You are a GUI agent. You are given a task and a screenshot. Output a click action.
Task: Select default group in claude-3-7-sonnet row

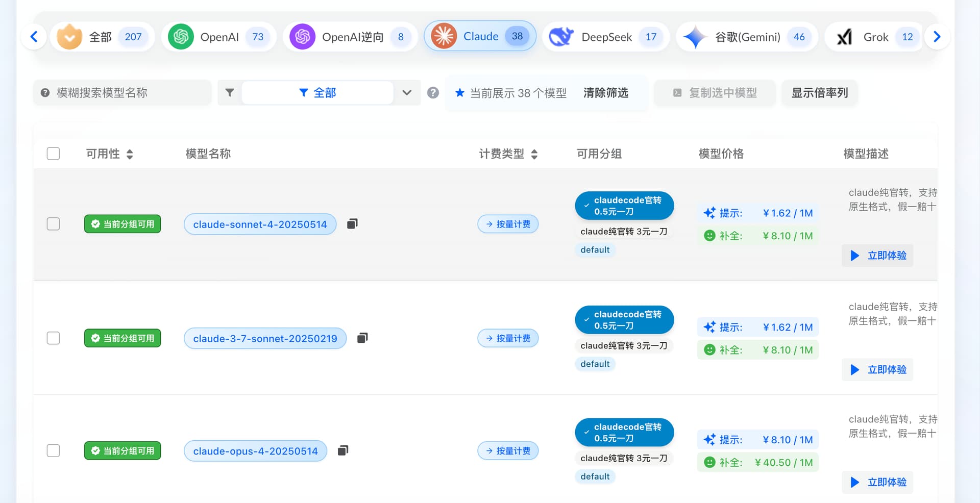pos(595,364)
